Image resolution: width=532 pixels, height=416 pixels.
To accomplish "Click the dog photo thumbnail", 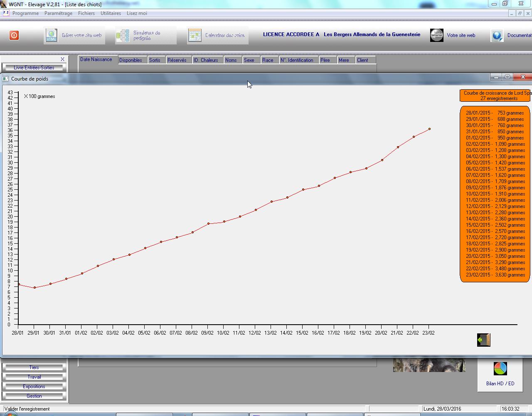I will (x=429, y=365).
